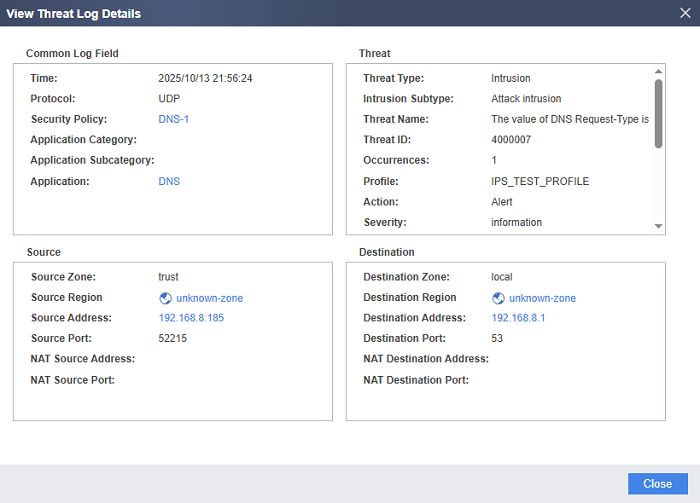Click the Threat panel scroll-down arrow
This screenshot has width=700, height=503.
coord(658,227)
